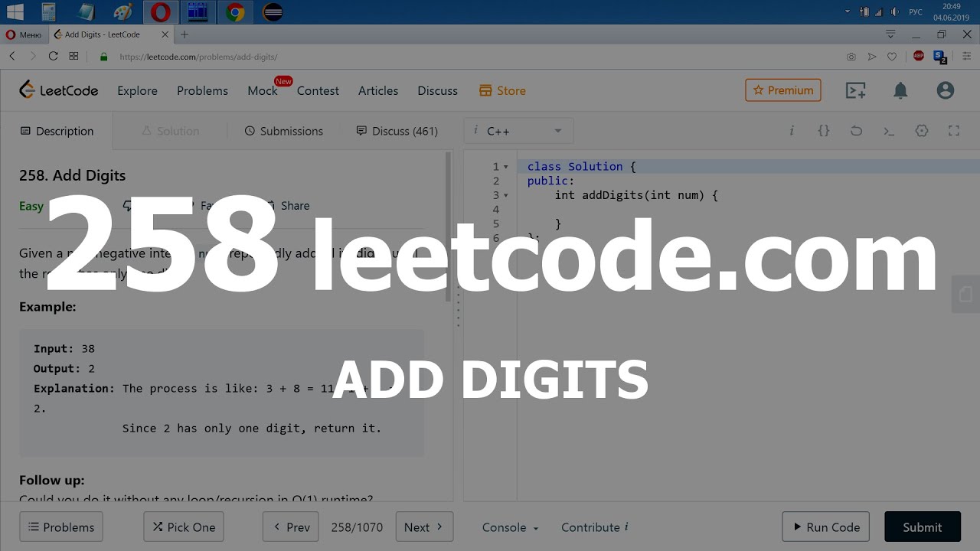Open the Playground icon in the navbar
Screen dimensions: 980x551
[855, 90]
